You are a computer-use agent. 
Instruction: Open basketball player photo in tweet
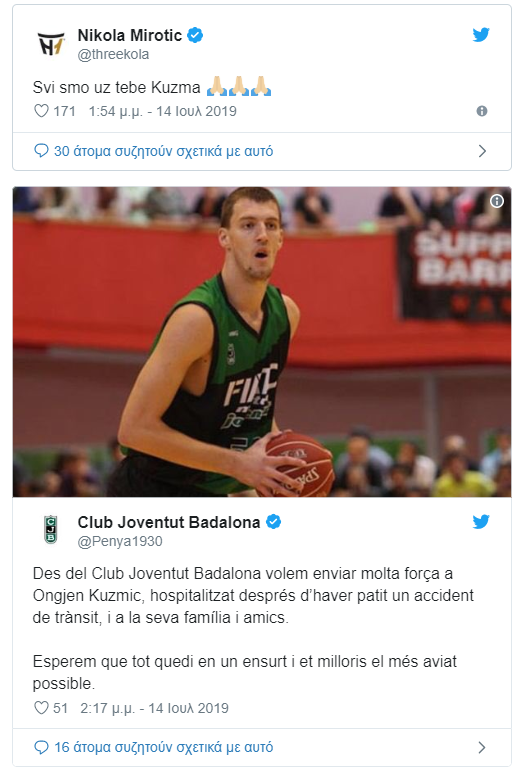(x=262, y=342)
